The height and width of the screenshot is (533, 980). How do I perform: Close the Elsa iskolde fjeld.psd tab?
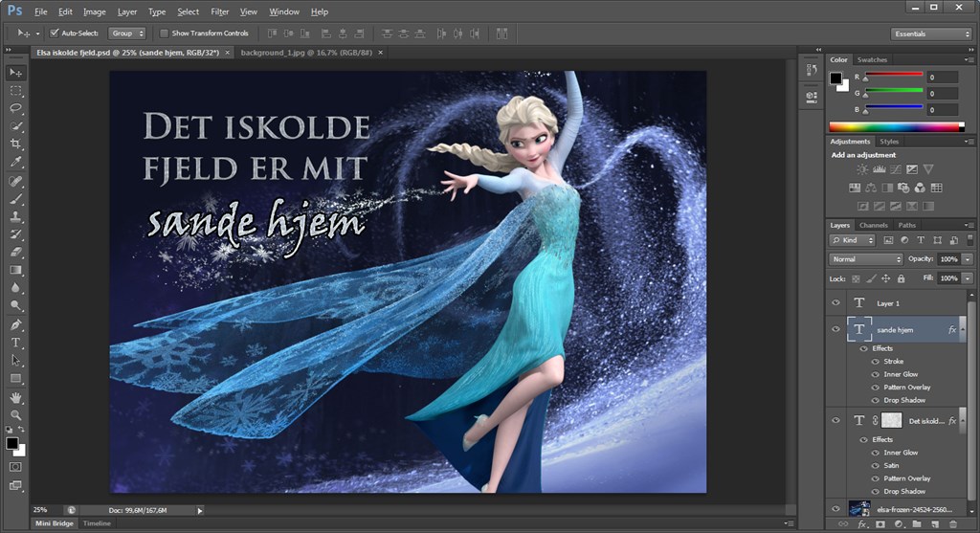tap(227, 53)
